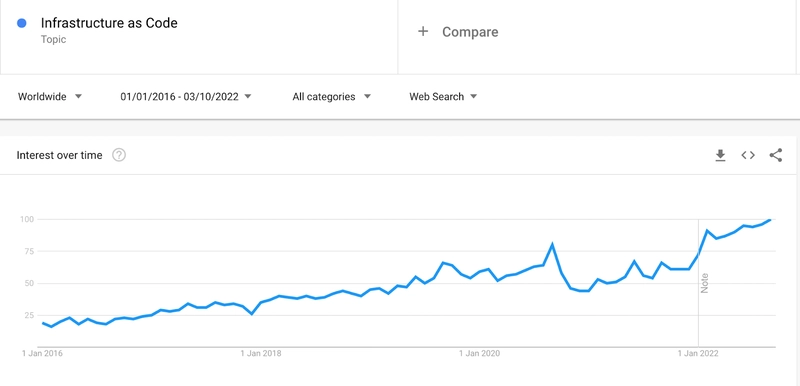The width and height of the screenshot is (800, 386).
Task: Open the help icon beside Interest over time
Action: pos(119,155)
